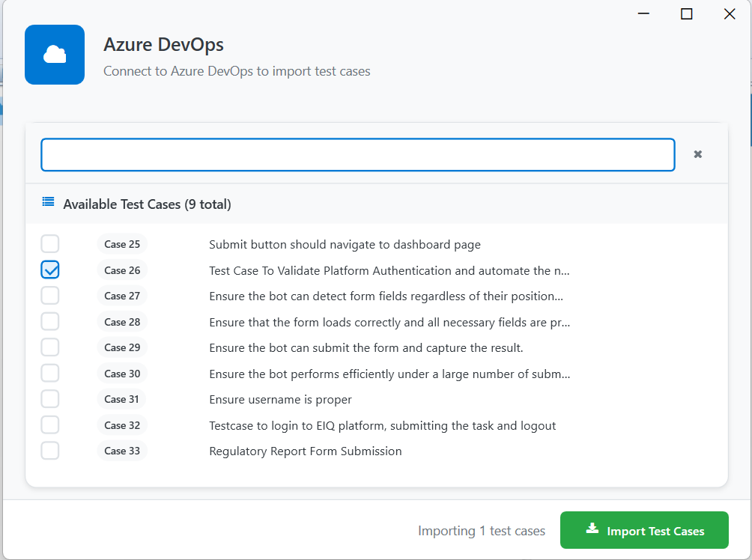Click 'Ensure username is proper' title
The width and height of the screenshot is (752, 560).
point(281,400)
